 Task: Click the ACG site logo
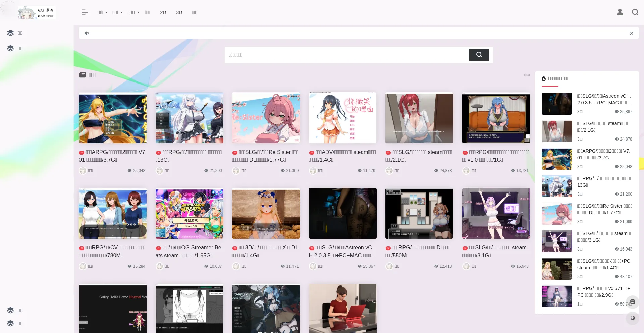click(x=37, y=13)
